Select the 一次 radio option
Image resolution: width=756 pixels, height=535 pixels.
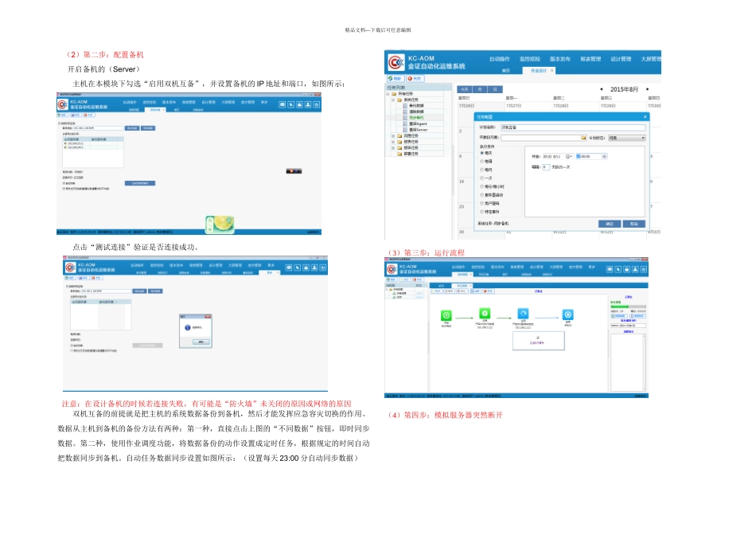pos(481,178)
